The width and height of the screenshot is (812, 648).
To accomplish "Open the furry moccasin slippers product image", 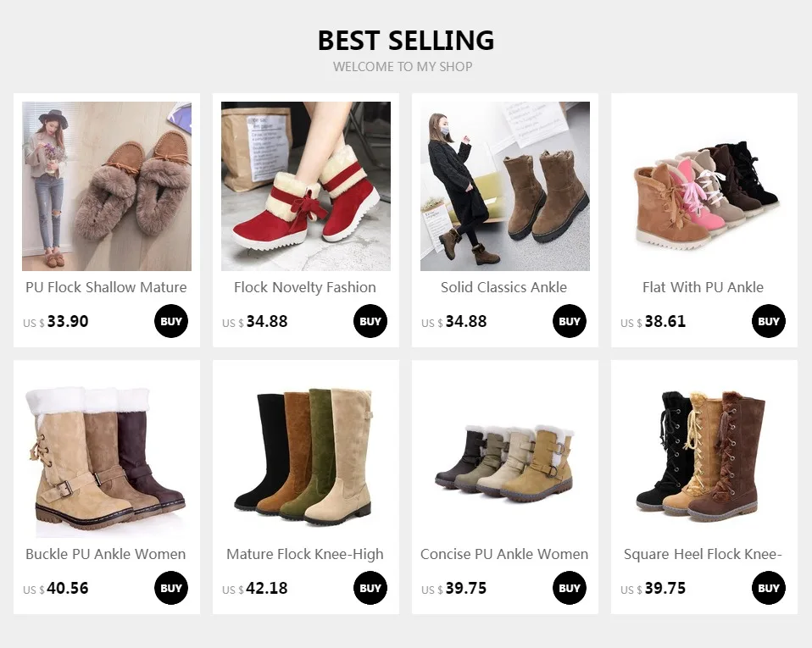I will (107, 186).
